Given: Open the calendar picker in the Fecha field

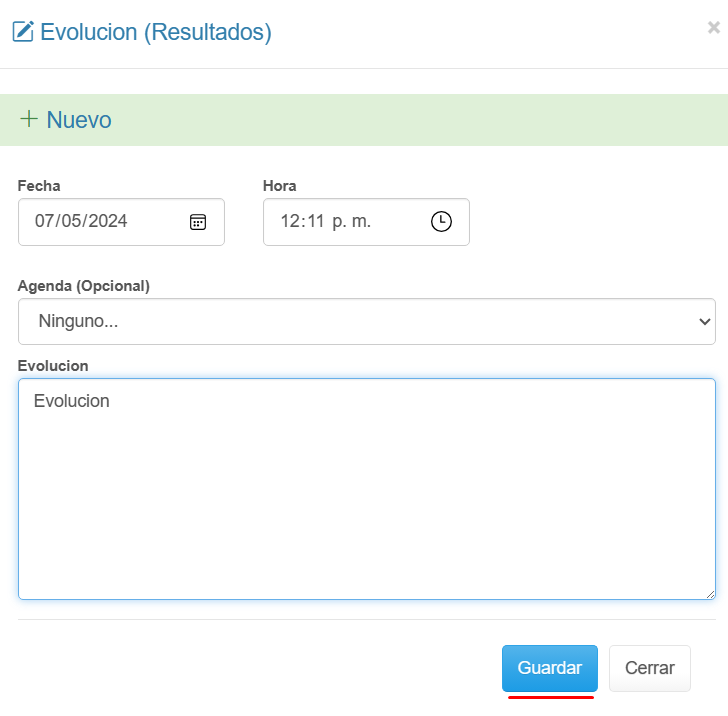Looking at the screenshot, I should tap(198, 222).
